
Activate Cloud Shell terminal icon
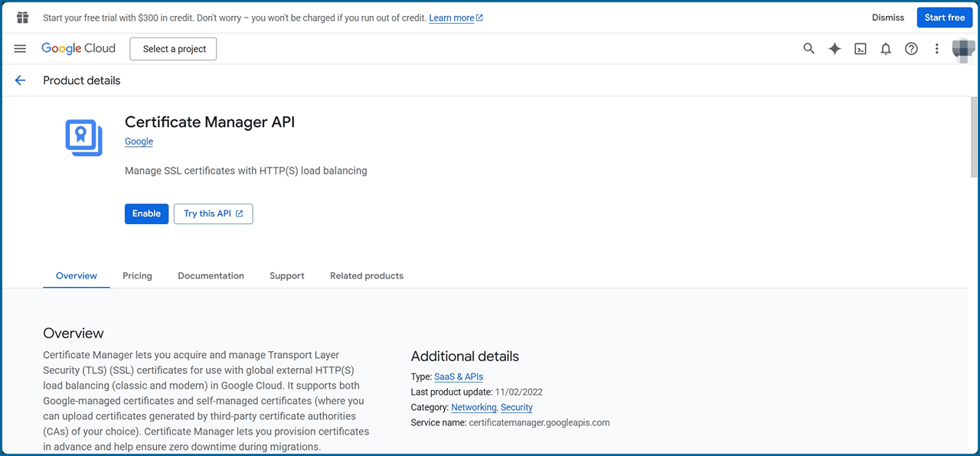click(861, 49)
